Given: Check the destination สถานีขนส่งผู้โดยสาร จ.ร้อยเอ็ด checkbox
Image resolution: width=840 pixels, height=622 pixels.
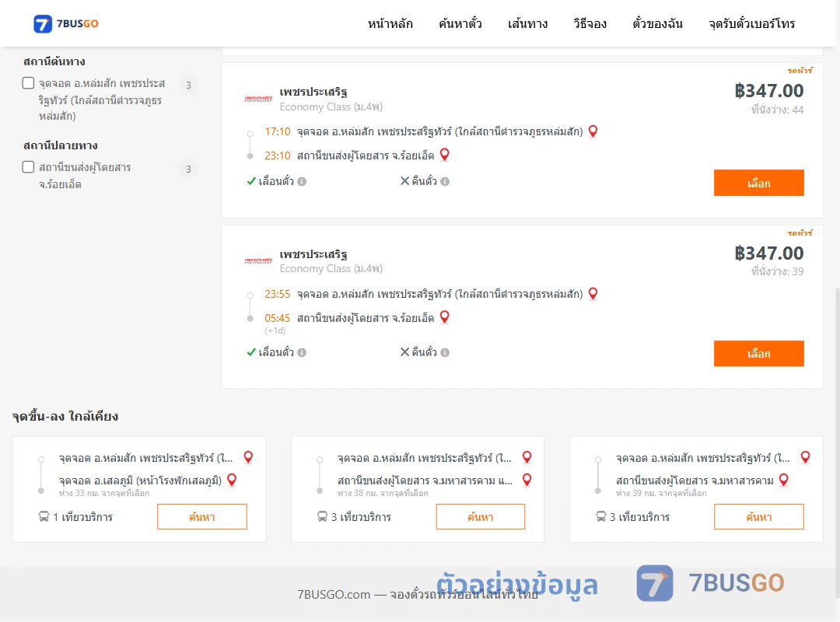Looking at the screenshot, I should (x=29, y=167).
